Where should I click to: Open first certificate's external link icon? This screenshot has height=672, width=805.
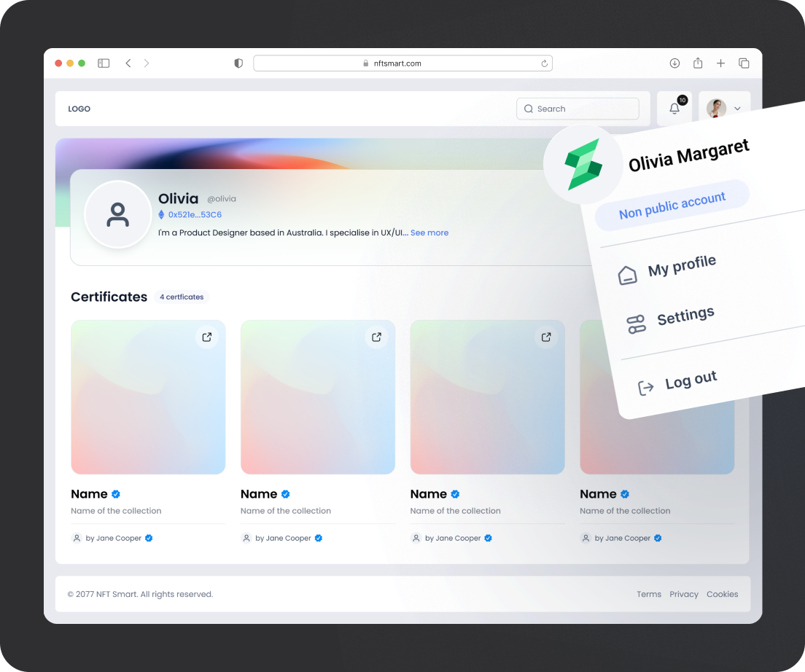tap(207, 337)
